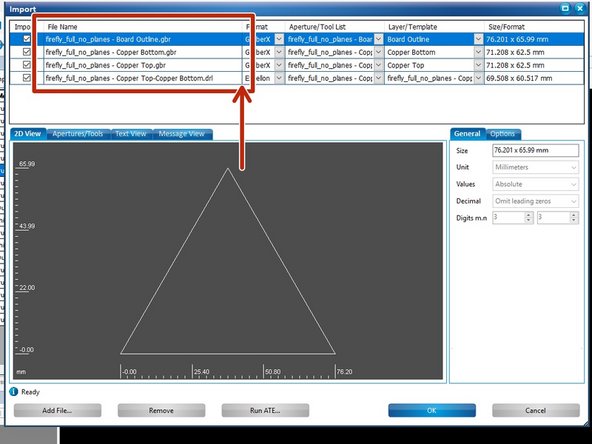Click the Size input field

point(535,150)
